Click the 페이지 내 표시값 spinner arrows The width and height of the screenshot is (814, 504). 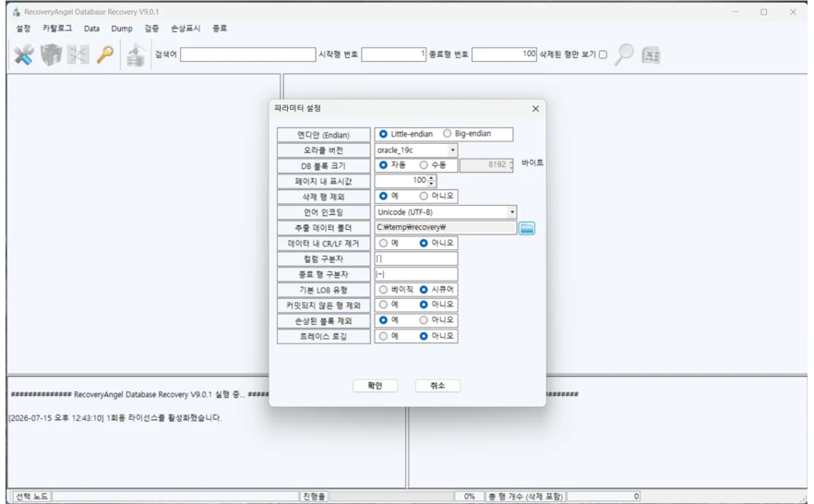(x=431, y=181)
